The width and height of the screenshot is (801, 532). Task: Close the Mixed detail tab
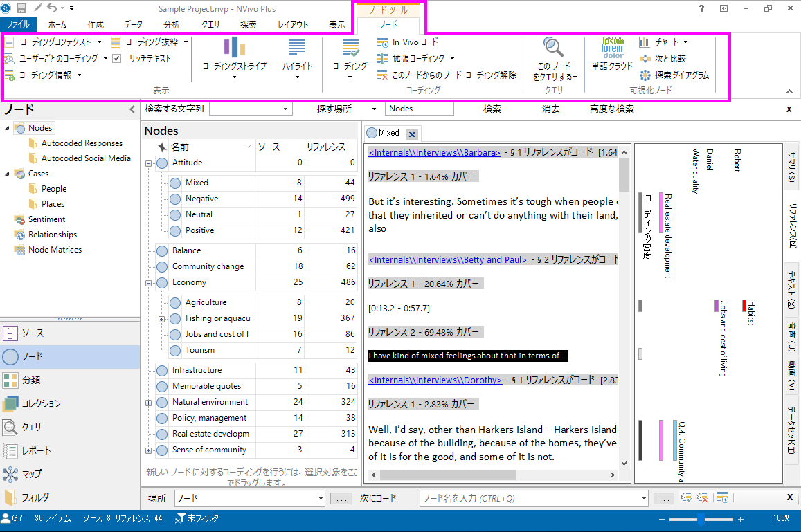click(412, 134)
